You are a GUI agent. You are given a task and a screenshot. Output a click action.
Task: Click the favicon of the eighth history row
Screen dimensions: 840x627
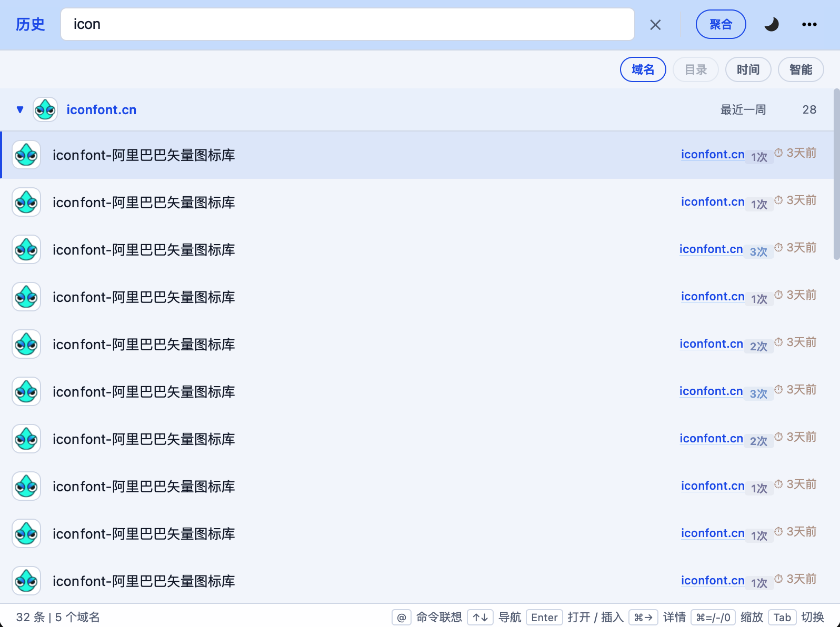click(26, 486)
